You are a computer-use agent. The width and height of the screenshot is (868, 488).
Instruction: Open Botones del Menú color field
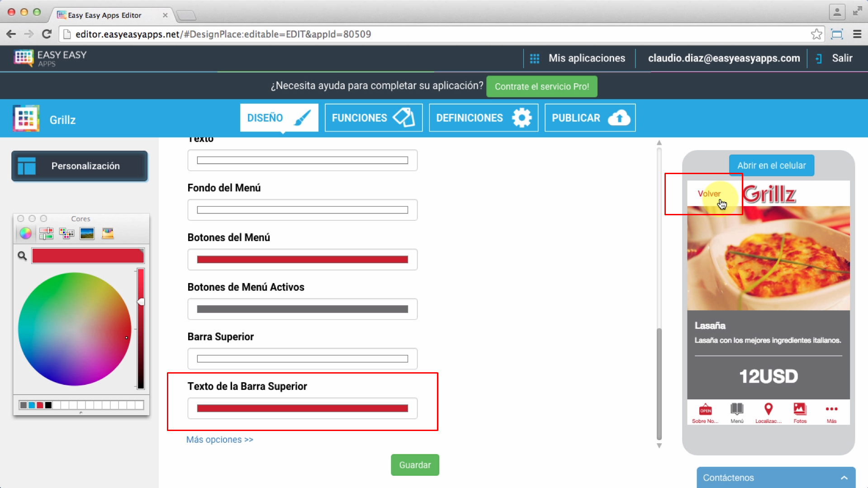[302, 260]
